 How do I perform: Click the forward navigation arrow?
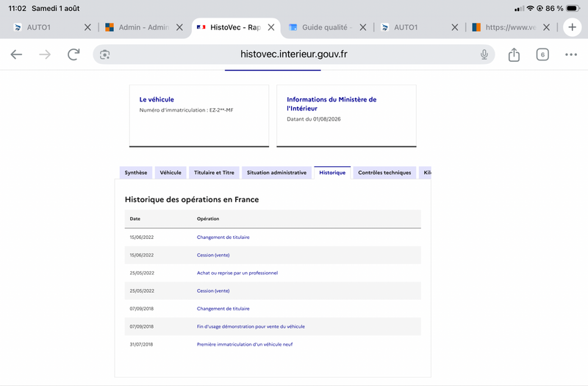pos(45,54)
